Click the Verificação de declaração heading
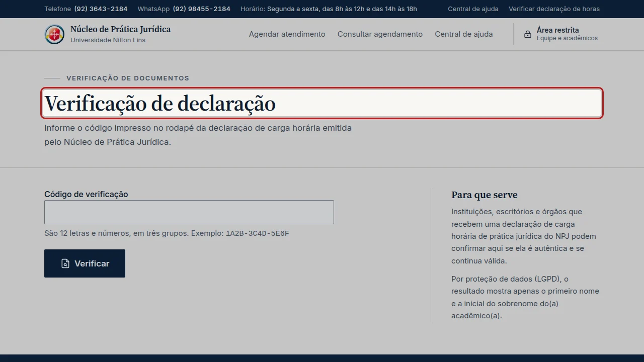 pyautogui.click(x=322, y=104)
